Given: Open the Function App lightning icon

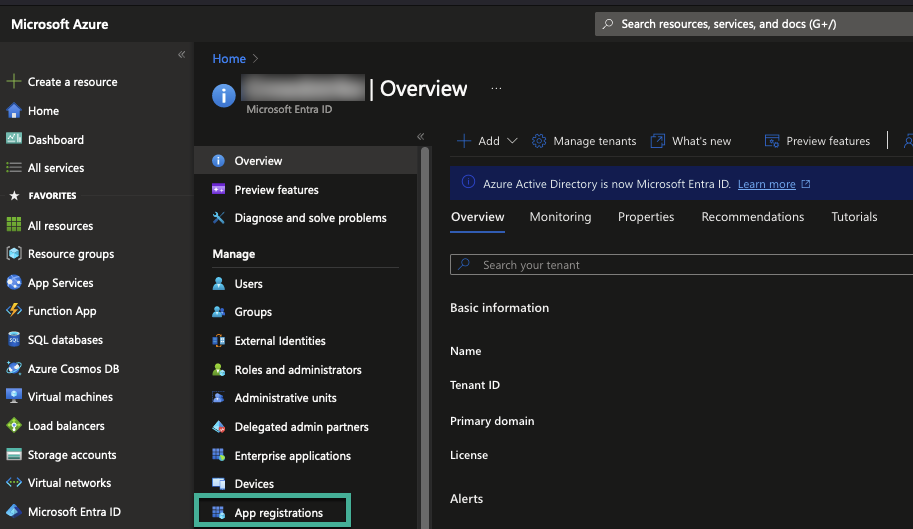Looking at the screenshot, I should coord(14,311).
